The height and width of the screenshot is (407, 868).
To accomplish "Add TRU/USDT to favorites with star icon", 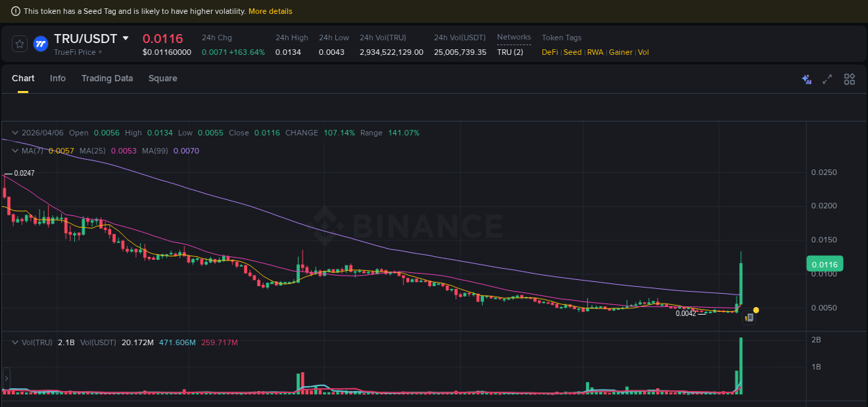I will pos(20,44).
